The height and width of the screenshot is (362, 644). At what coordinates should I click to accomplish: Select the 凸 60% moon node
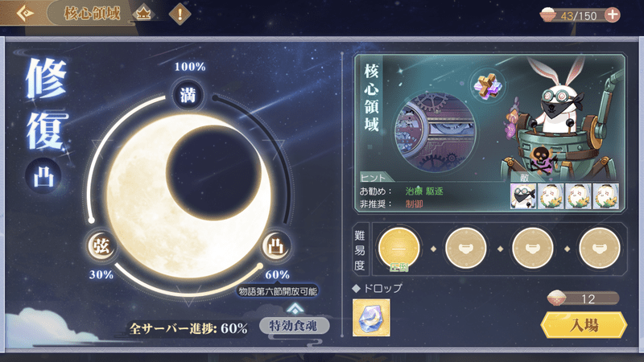(276, 246)
